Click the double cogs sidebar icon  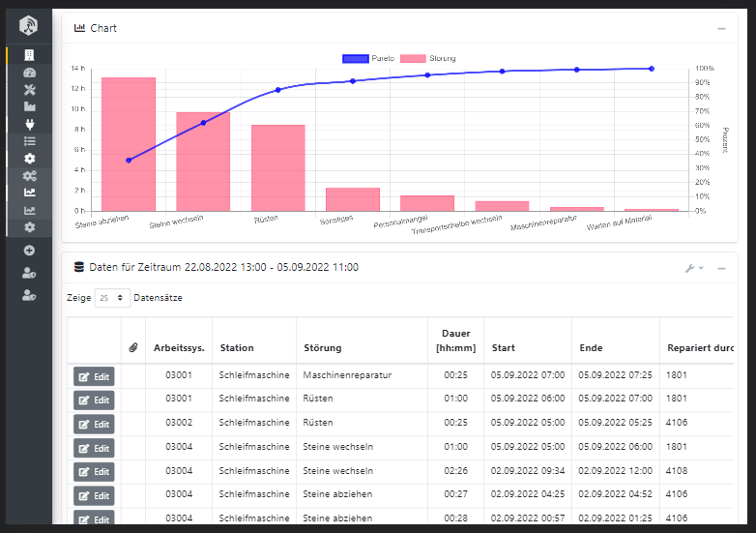coord(29,175)
